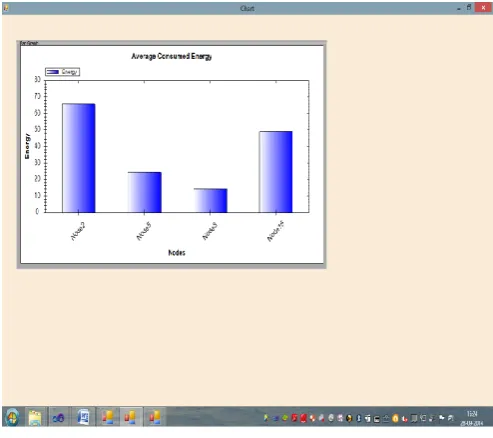
Task: Select the shortest bar in the chart
Action: point(210,200)
